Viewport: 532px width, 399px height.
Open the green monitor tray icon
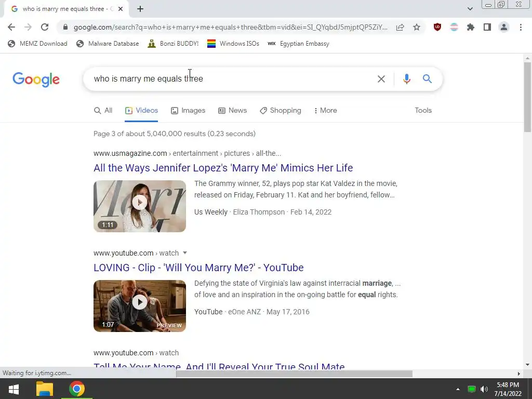472,389
